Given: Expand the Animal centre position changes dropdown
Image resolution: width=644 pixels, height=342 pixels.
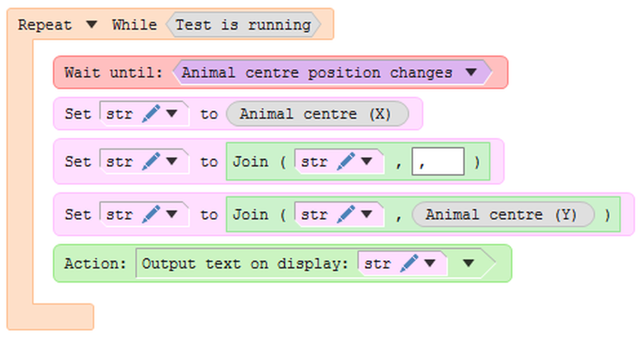Looking at the screenshot, I should click(470, 72).
